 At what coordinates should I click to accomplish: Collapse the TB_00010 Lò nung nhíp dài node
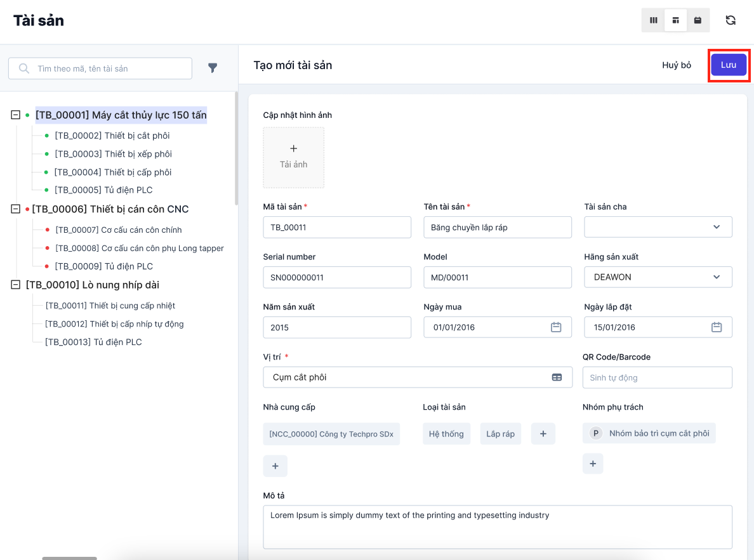16,285
